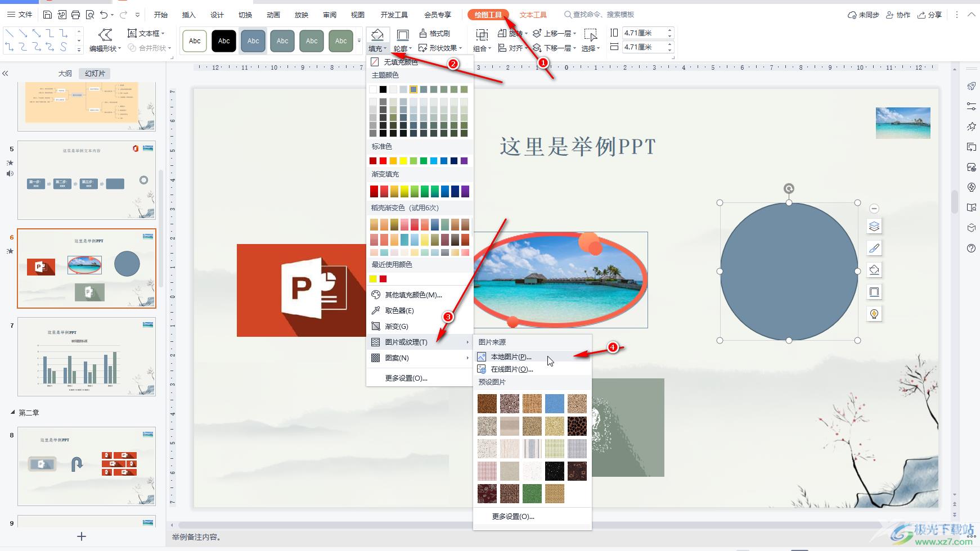
Task: Click the sliders settings icon in right sidebar
Action: [x=971, y=106]
